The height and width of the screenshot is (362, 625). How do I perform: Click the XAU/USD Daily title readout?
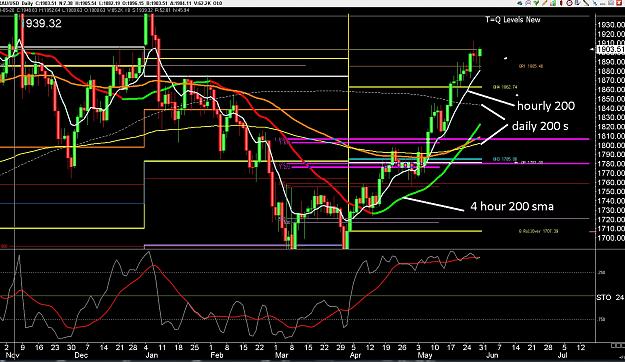click(112, 3)
